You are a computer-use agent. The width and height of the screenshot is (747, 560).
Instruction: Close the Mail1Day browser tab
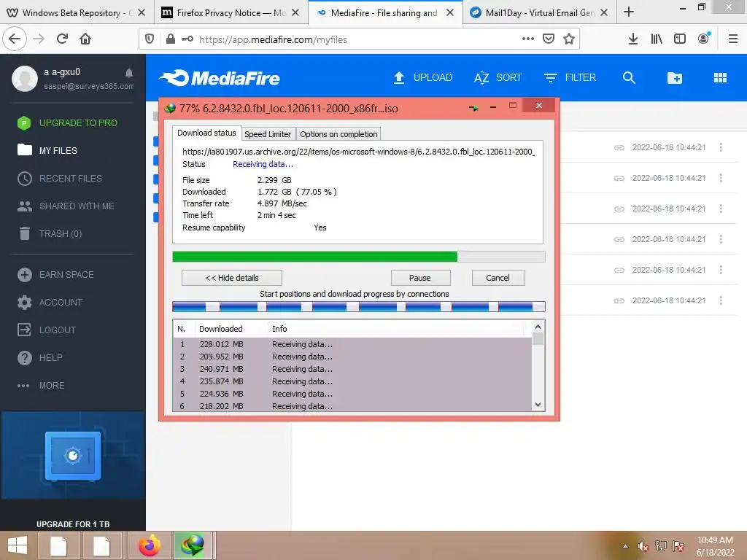[604, 13]
